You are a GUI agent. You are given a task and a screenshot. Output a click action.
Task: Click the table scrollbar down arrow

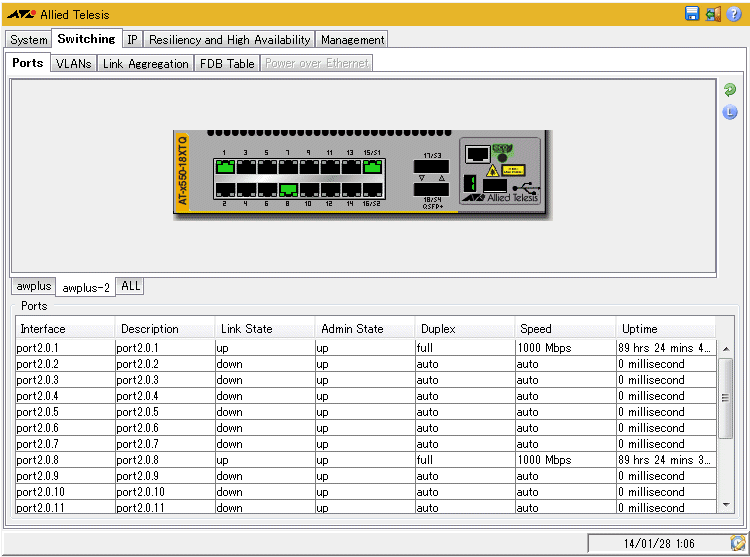(x=726, y=506)
